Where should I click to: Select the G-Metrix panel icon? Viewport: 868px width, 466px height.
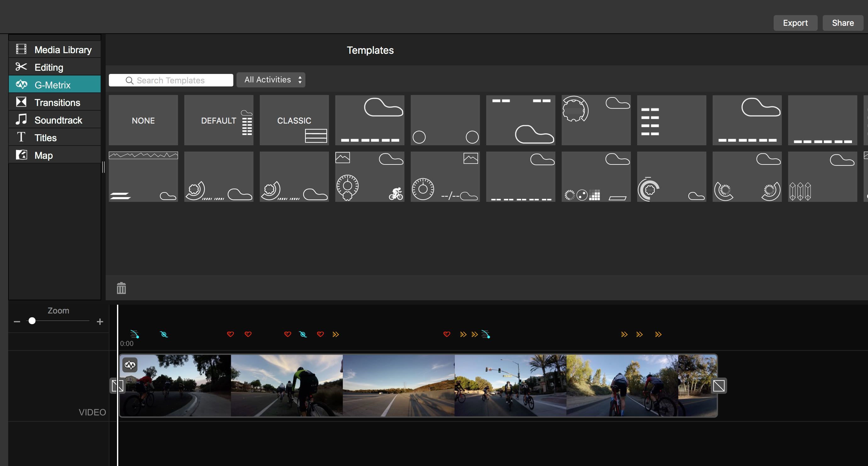[x=21, y=85]
